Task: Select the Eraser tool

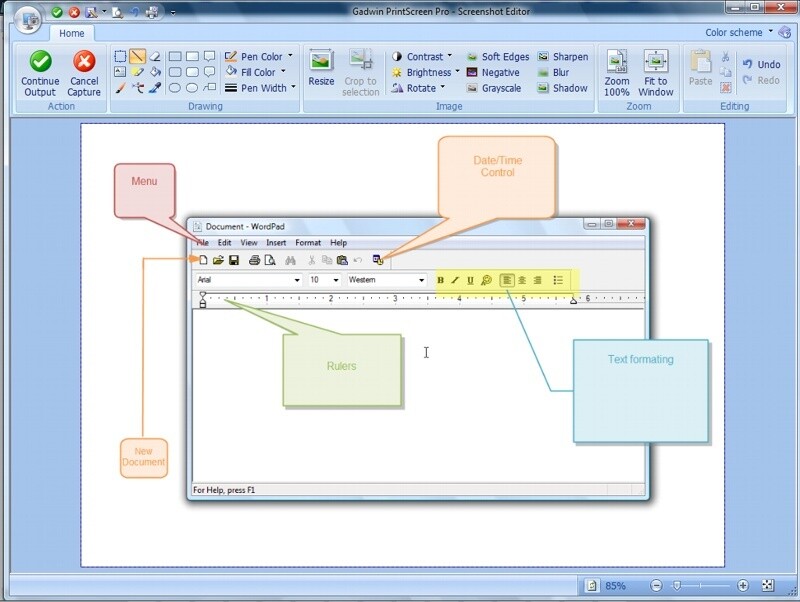Action: 157,56
